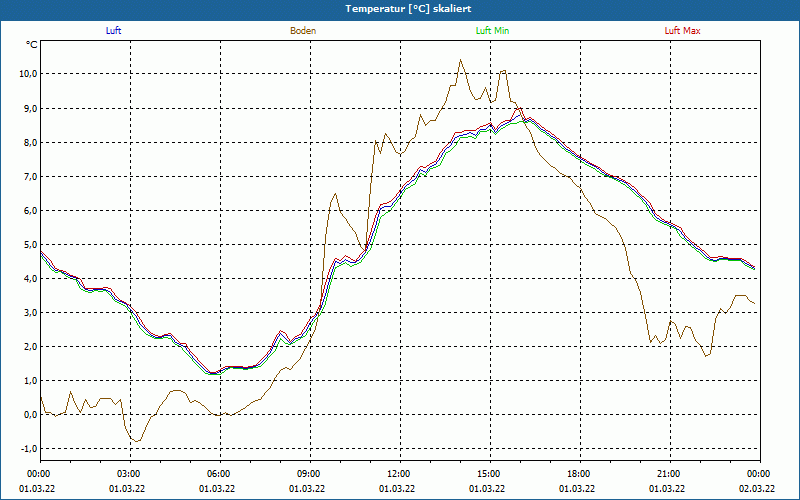Click the 2,0 y-axis label

[x=30, y=347]
